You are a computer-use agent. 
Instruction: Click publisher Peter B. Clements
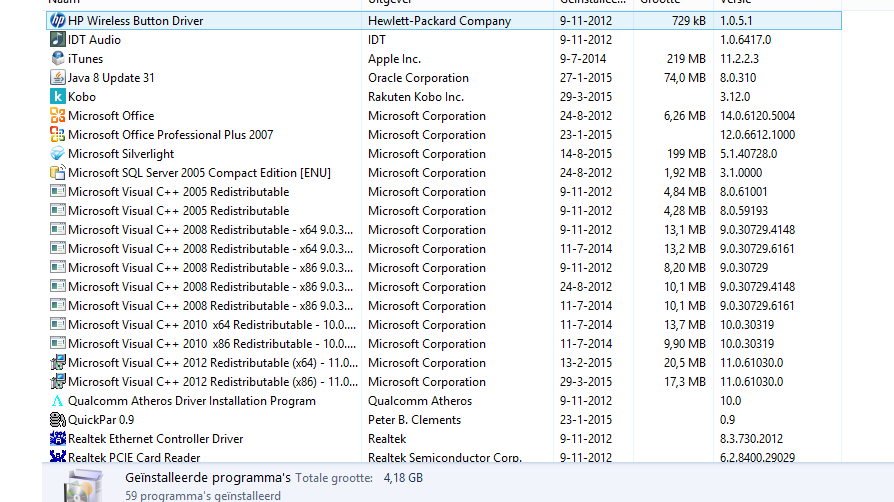pyautogui.click(x=414, y=420)
